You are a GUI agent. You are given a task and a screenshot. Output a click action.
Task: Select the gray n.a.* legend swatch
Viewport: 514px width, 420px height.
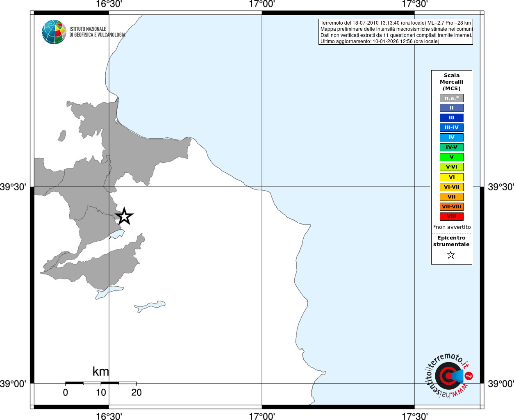(x=451, y=98)
